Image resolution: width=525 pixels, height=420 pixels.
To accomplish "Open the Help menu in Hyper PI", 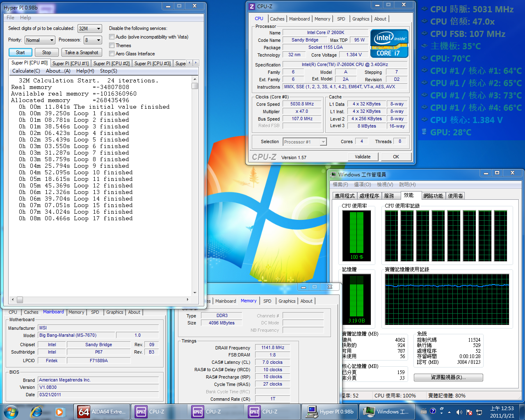I will (x=25, y=18).
